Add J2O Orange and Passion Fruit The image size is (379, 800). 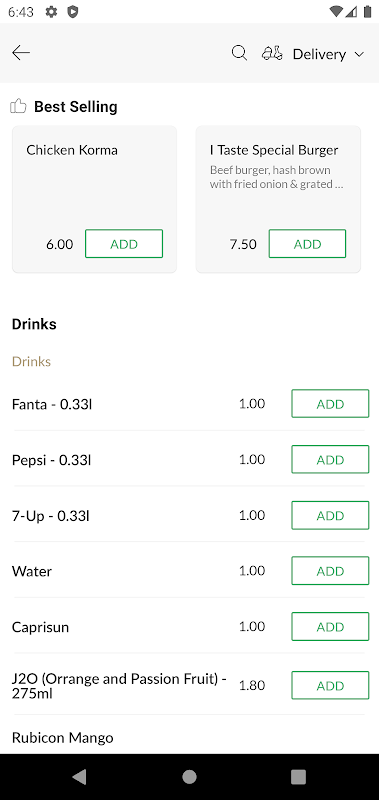[x=330, y=685]
